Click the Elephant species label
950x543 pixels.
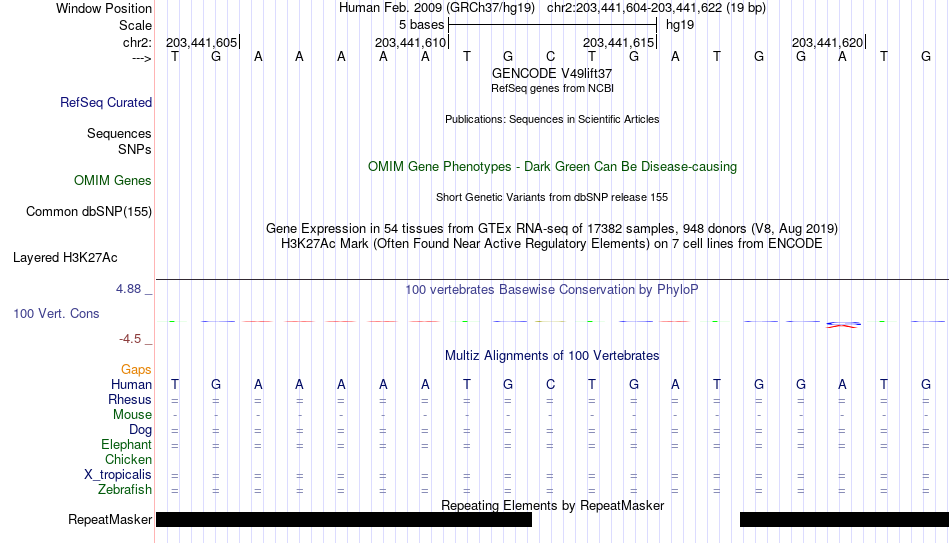click(x=127, y=445)
